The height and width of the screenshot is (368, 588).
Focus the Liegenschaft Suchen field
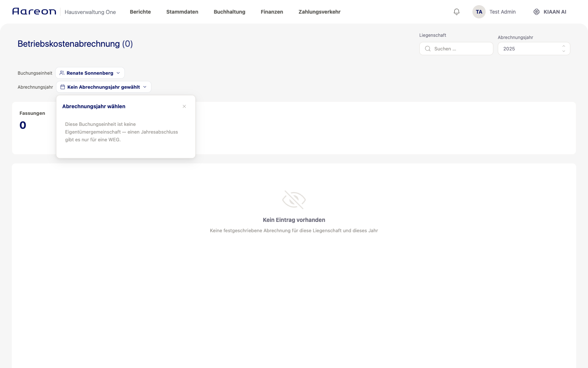tap(456, 49)
